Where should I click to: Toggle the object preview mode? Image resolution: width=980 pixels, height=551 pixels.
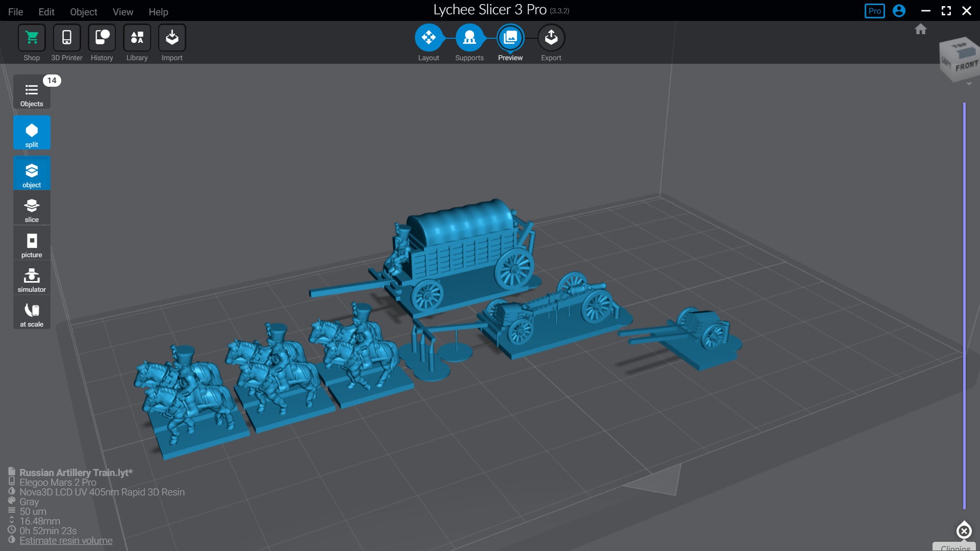coord(32,173)
